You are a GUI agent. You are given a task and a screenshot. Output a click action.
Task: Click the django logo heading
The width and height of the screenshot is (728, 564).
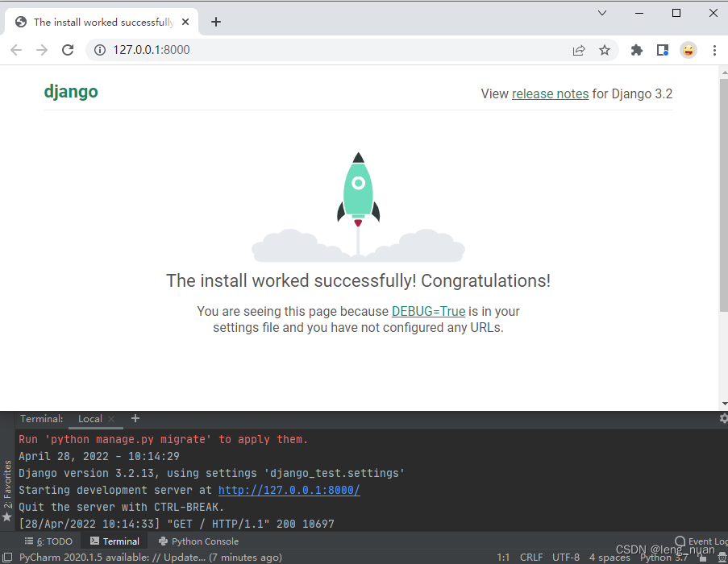click(x=71, y=92)
